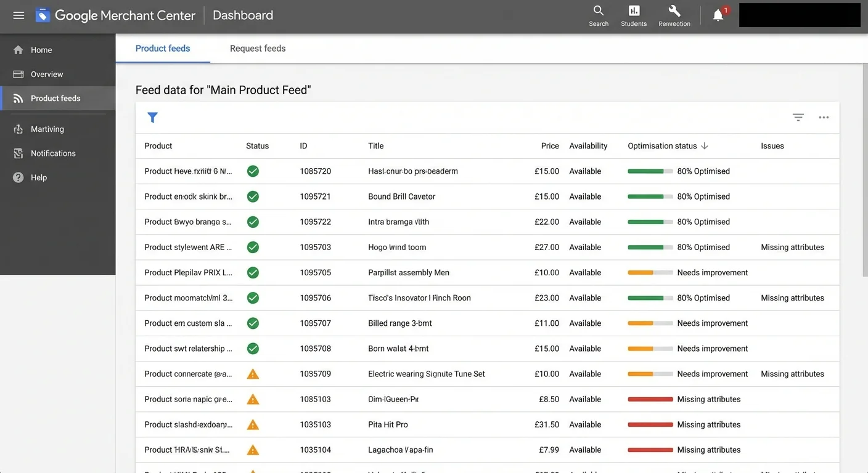Click red progress bar for Pita Hit Pro
This screenshot has width=868, height=473.
[x=650, y=424]
